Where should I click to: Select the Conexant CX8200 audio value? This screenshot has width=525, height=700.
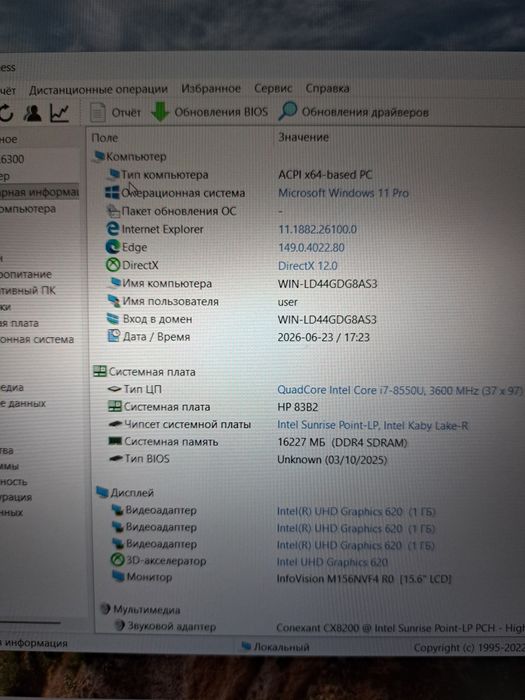(x=400, y=628)
